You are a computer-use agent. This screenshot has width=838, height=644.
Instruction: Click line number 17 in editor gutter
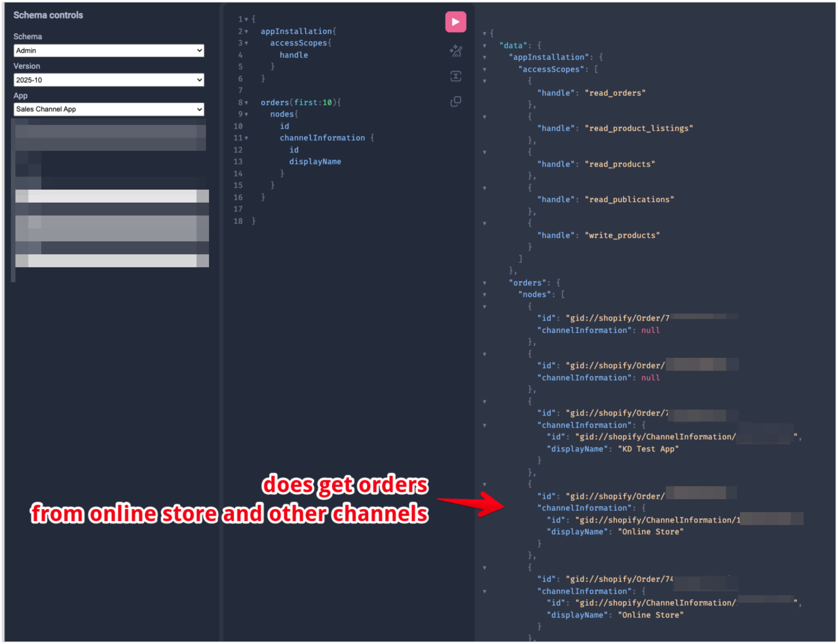pos(238,209)
